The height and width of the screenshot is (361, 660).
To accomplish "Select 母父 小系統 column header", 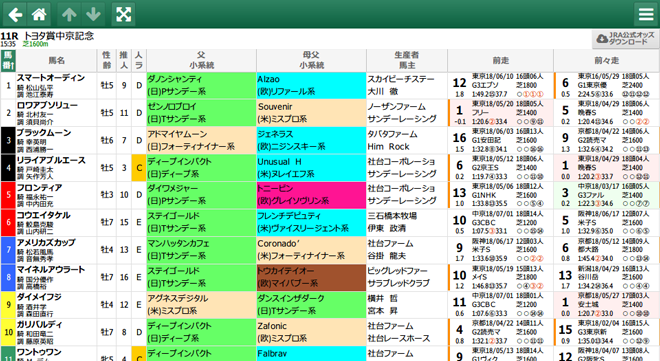I will (x=311, y=61).
